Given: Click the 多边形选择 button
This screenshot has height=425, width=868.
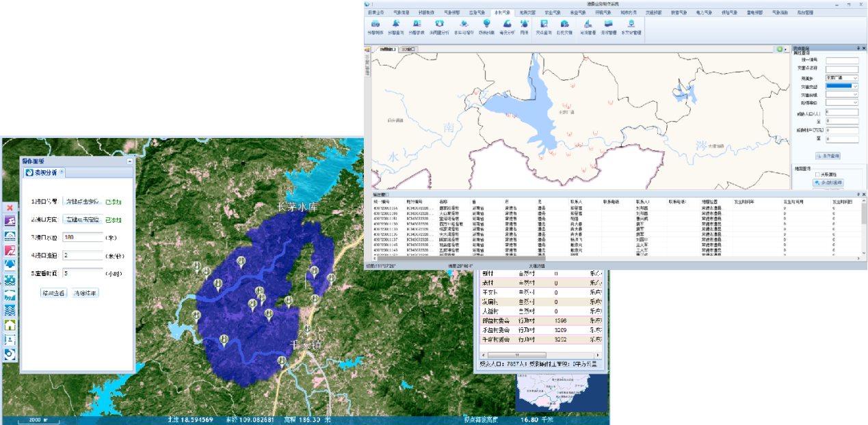Looking at the screenshot, I should click(828, 182).
